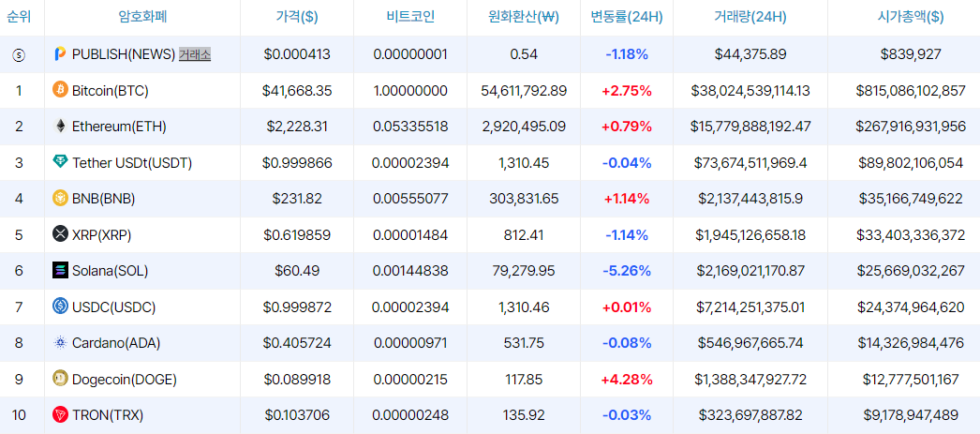Click the sponsored circle icon in rank column
Viewport: 980px width, 434px height.
point(19,55)
